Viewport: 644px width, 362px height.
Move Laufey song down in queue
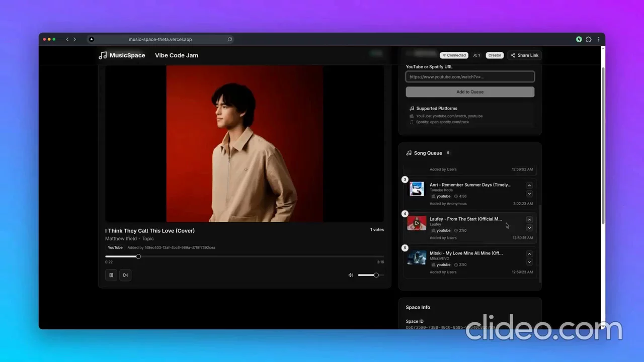pos(529,228)
